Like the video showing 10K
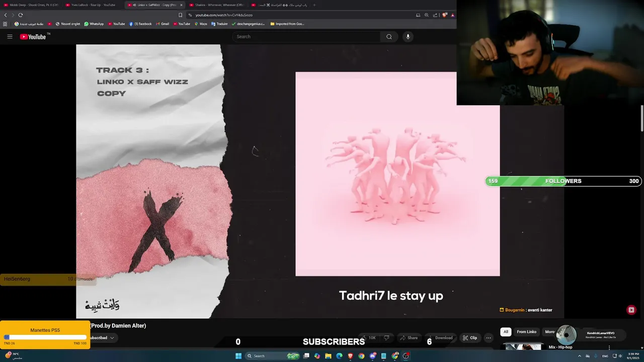The width and height of the screenshot is (644, 362). [x=368, y=338]
